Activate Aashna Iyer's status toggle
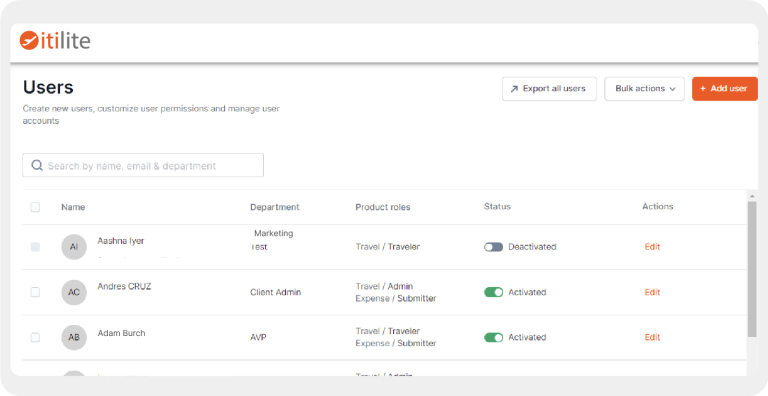The image size is (768, 396). pos(493,247)
